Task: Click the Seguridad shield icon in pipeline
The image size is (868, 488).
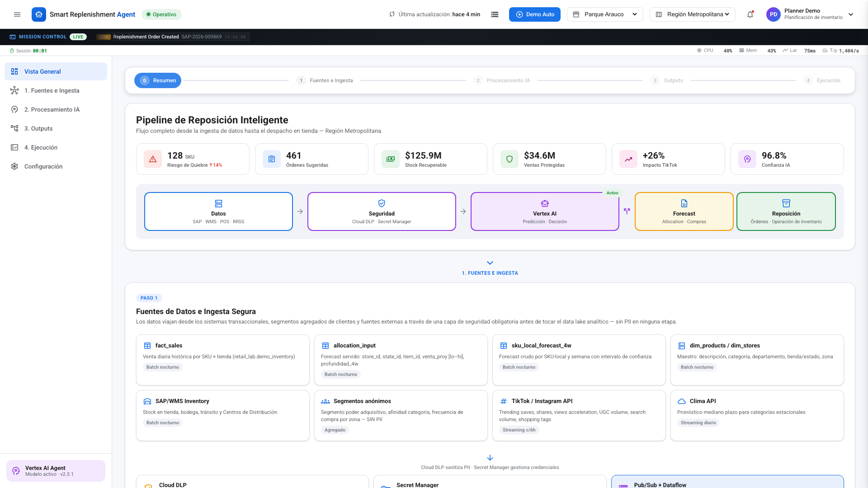Action: point(382,203)
